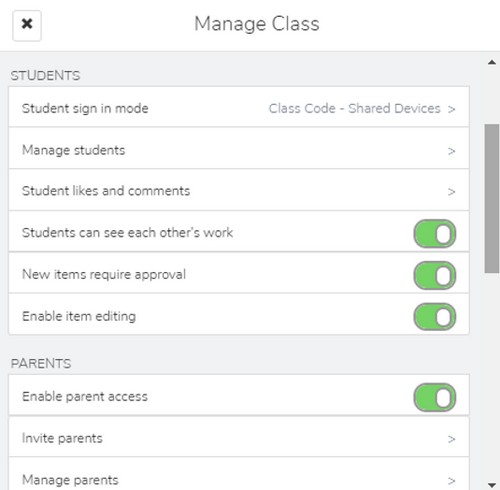Click the vertical scrollbar thumb
This screenshot has width=500, height=490.
coord(492,199)
